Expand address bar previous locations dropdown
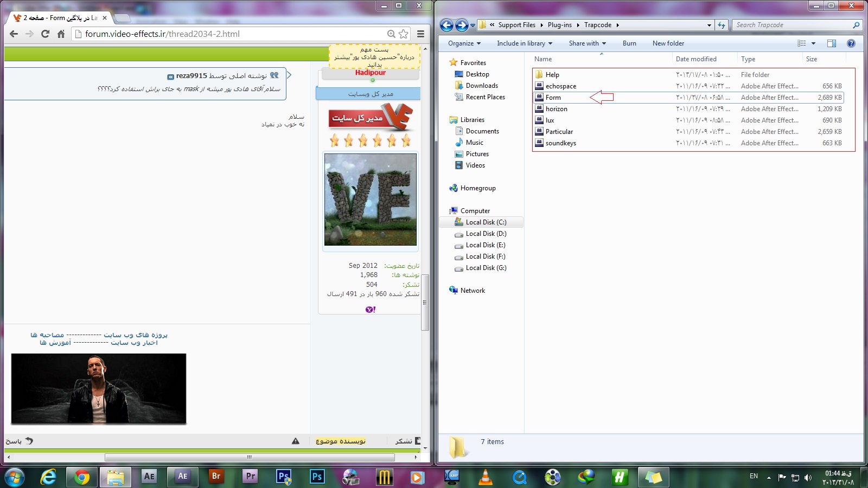Viewport: 868px width, 488px height. pos(709,25)
